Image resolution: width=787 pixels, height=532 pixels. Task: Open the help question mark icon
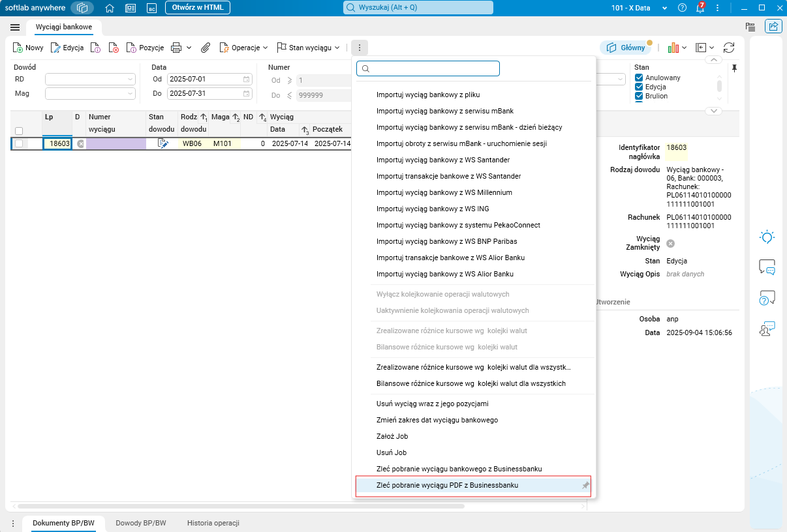pos(683,8)
